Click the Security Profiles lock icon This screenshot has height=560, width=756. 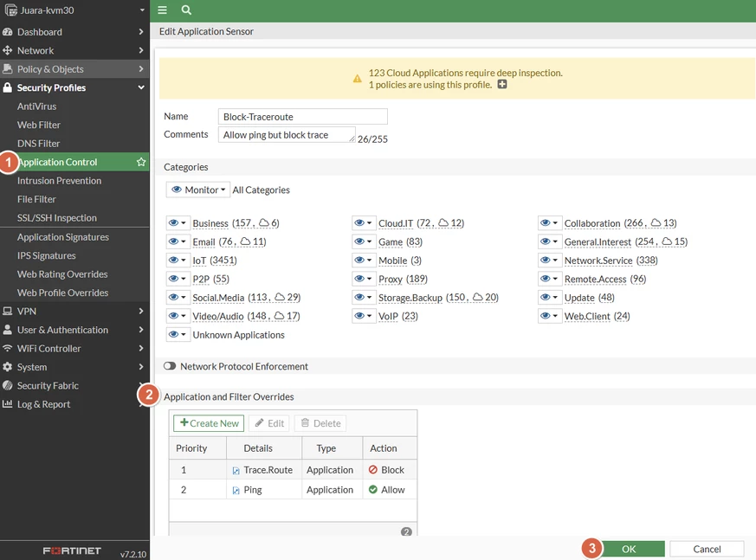(7, 87)
